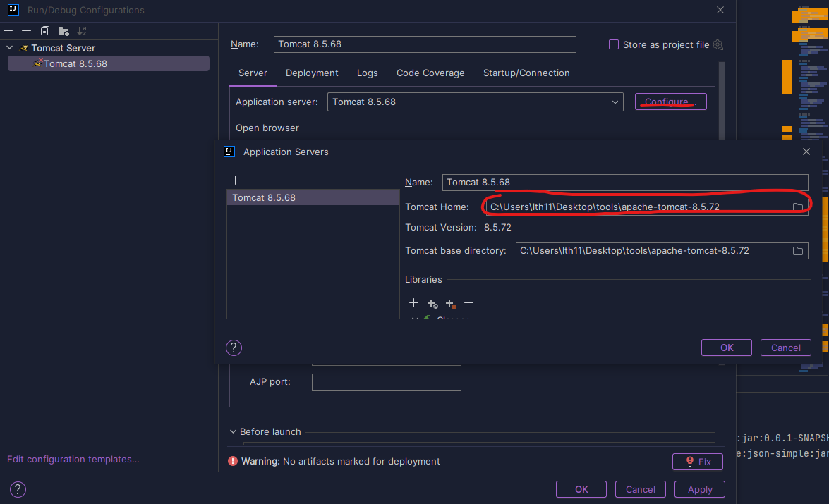Image resolution: width=829 pixels, height=504 pixels.
Task: Go to the Startup/Connection tab
Action: click(x=526, y=73)
